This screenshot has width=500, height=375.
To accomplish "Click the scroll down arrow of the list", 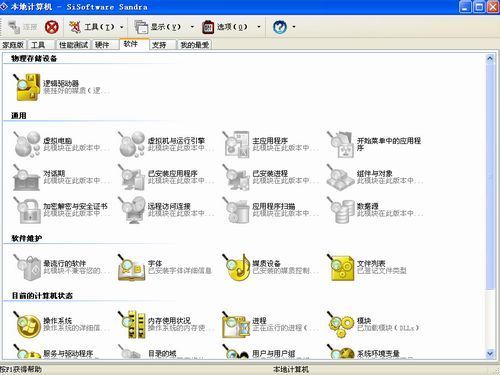I will coord(490,353).
